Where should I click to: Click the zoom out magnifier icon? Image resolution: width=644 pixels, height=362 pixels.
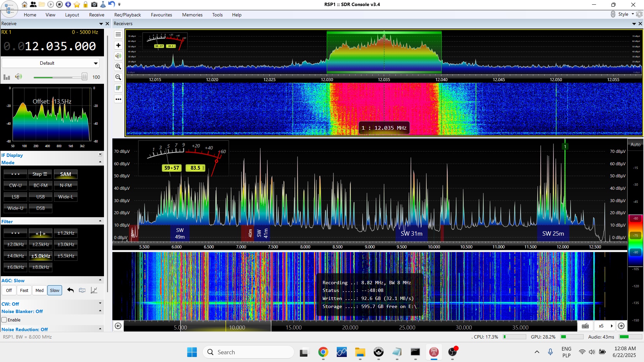point(118,77)
